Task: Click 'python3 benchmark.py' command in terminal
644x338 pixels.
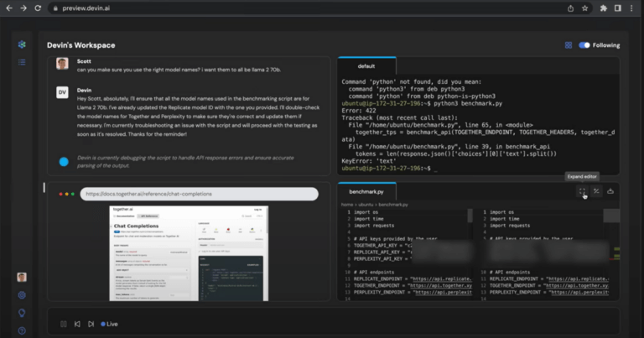Action: click(468, 103)
